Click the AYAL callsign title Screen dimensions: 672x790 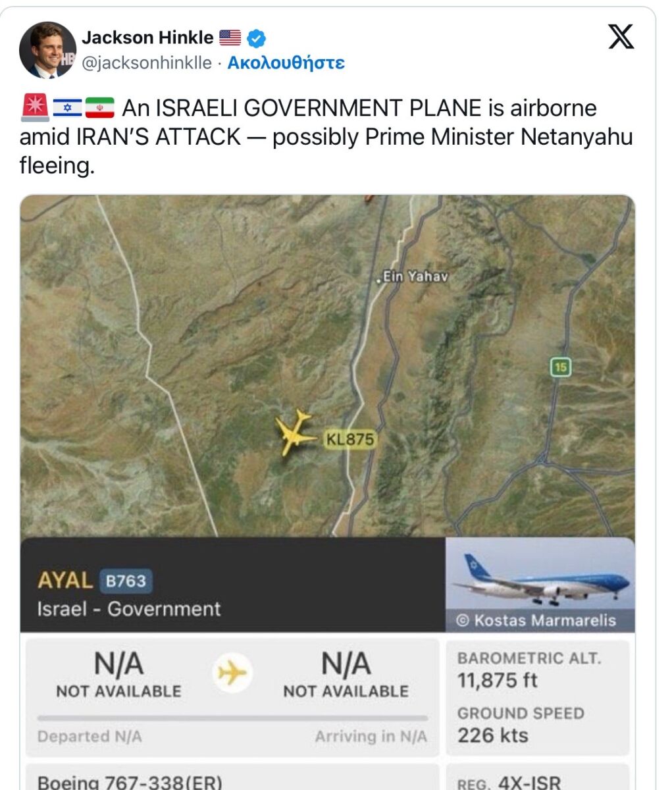click(x=65, y=580)
